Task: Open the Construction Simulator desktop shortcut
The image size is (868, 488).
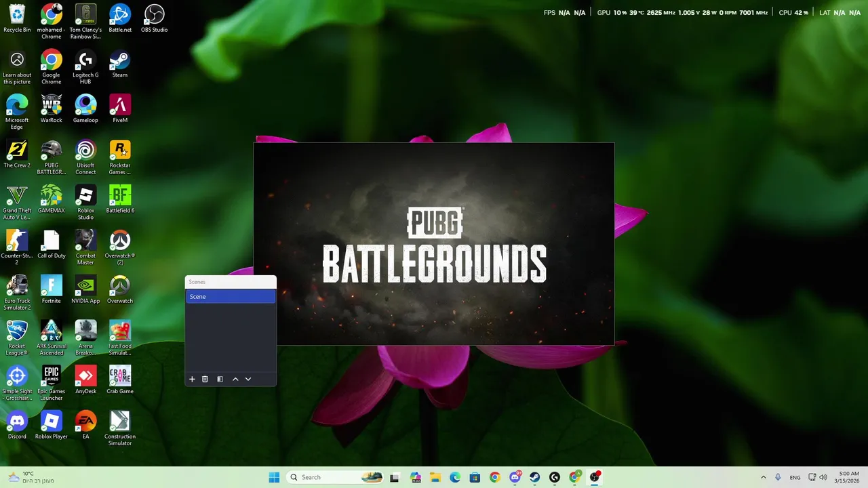Action: pyautogui.click(x=120, y=428)
